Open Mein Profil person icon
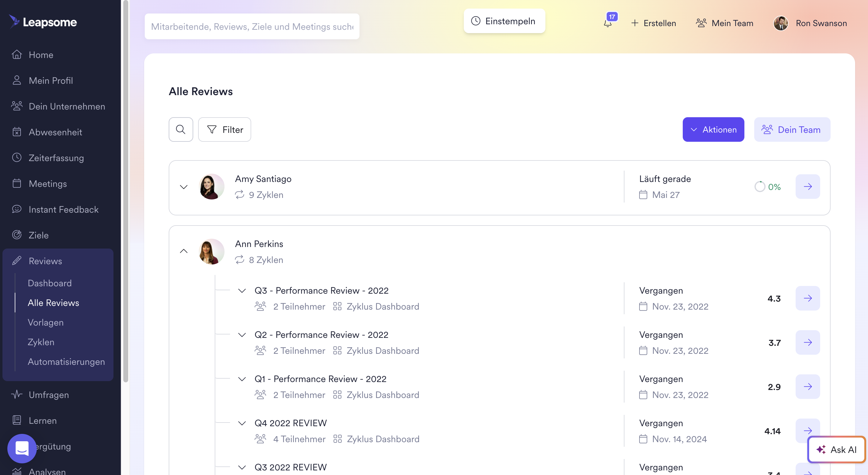This screenshot has width=868, height=475. 17,80
